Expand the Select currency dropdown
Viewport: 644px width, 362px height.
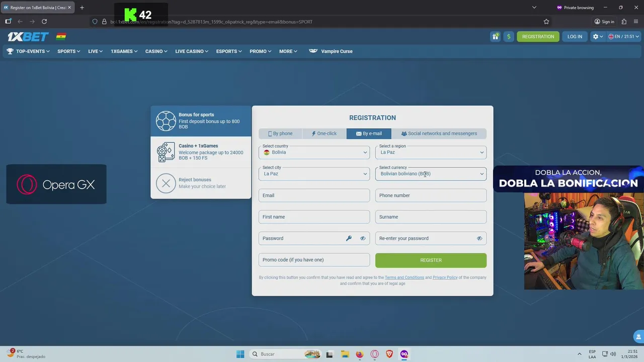tap(431, 173)
